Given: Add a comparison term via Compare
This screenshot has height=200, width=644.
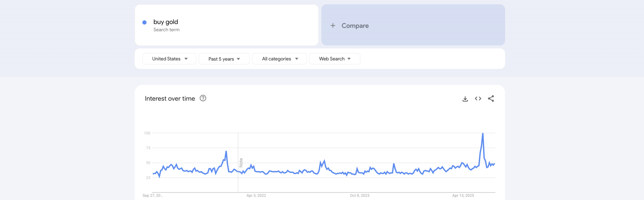Looking at the screenshot, I should coord(355,25).
